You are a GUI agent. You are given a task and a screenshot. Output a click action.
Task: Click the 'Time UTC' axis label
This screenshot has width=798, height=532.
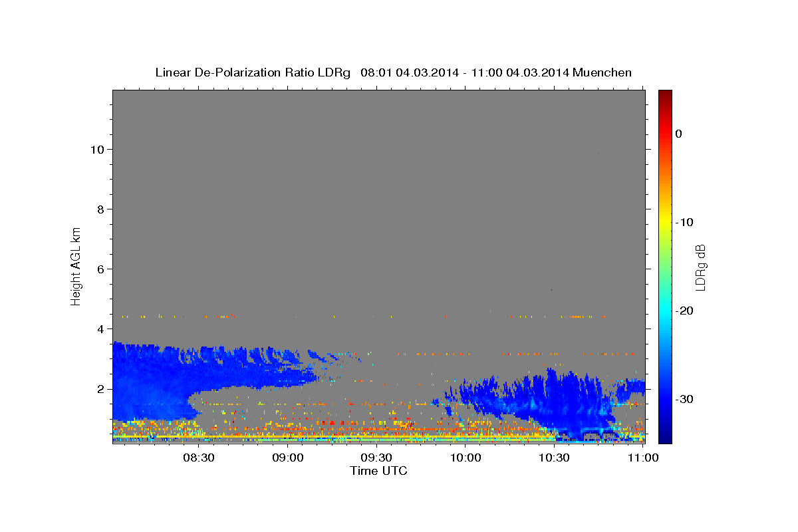(378, 471)
